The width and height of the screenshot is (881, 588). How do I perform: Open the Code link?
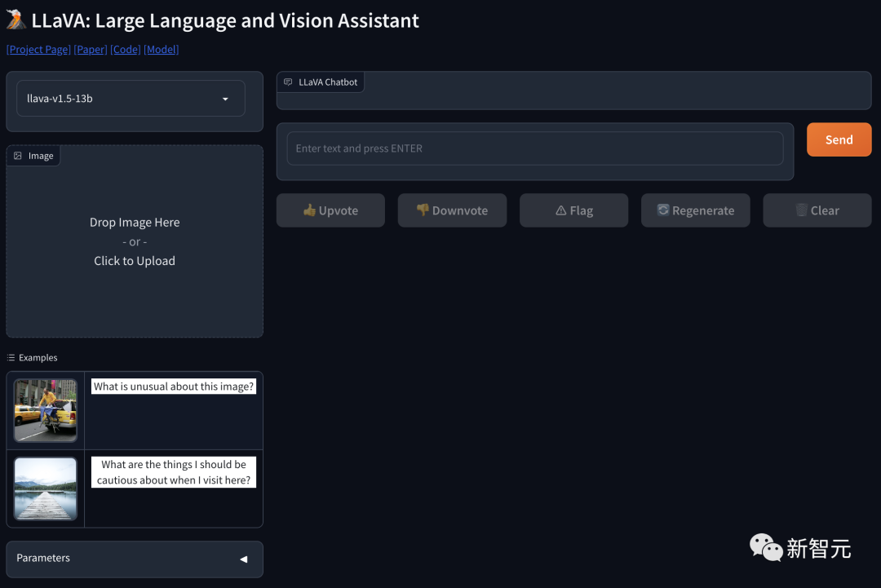[126, 50]
